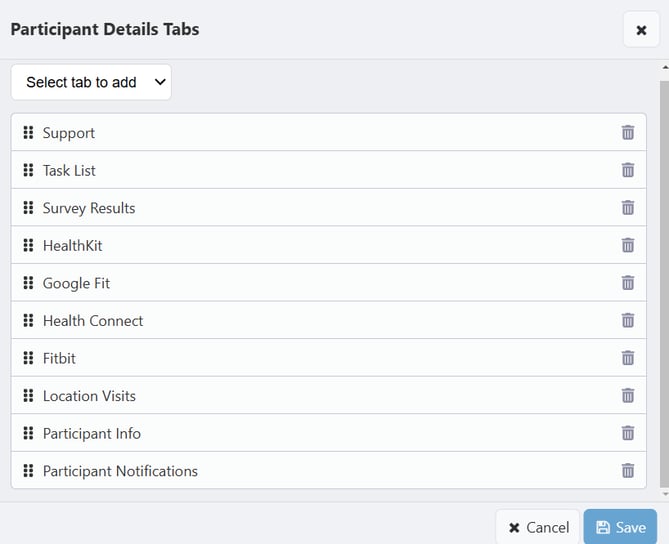Click drag handle for Participant Info
Screen dimensions: 669x544
[28, 433]
